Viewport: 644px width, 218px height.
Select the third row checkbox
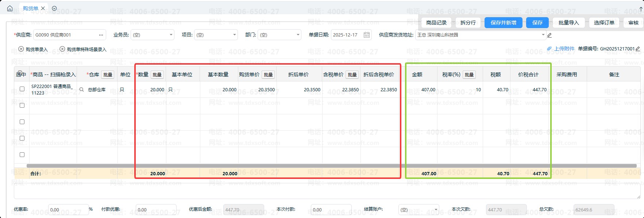pyautogui.click(x=22, y=122)
